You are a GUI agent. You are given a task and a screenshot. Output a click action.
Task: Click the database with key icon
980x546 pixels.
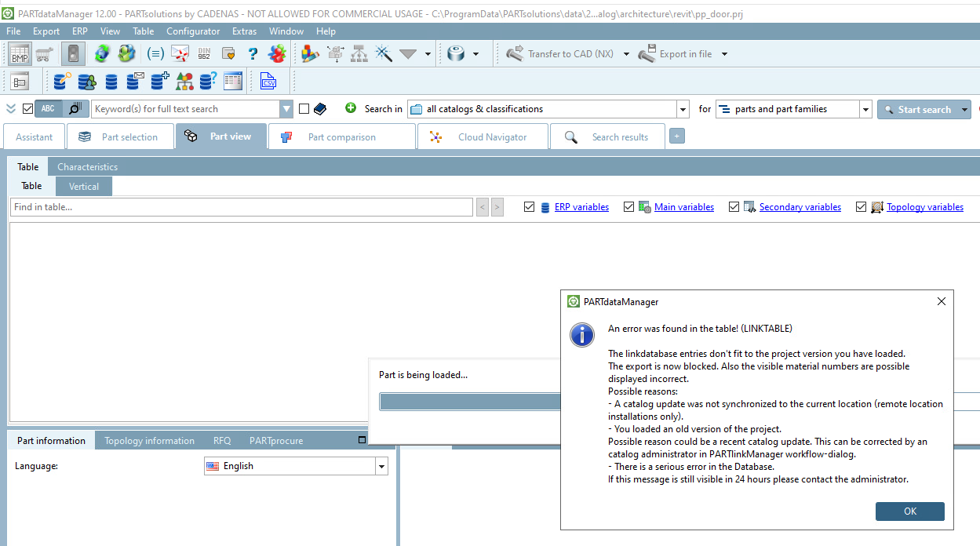tap(63, 81)
